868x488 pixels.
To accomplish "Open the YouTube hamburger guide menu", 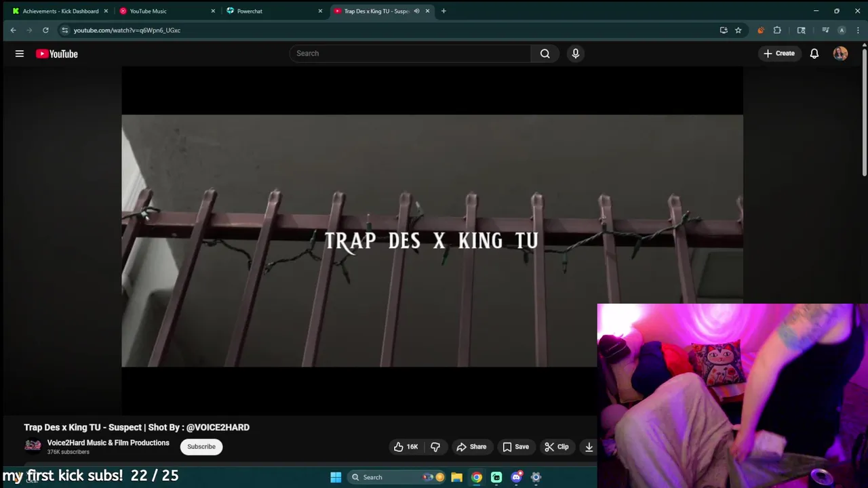I will [20, 54].
